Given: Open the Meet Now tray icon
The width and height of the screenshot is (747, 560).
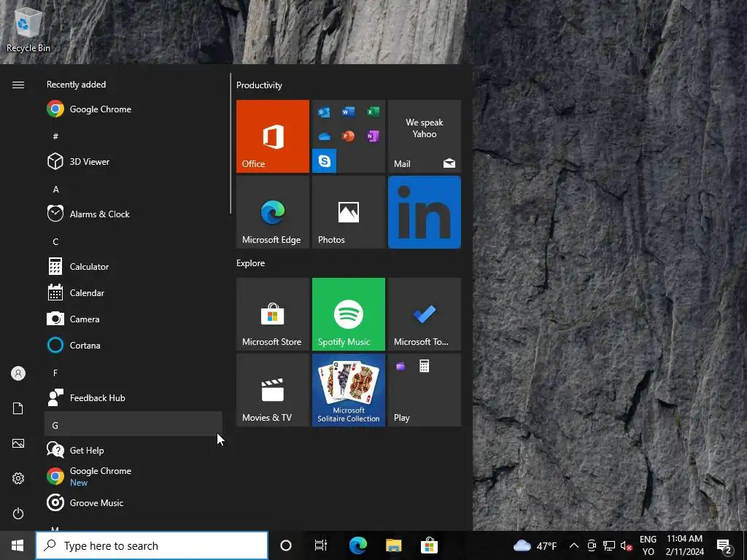Looking at the screenshot, I should click(x=592, y=545).
